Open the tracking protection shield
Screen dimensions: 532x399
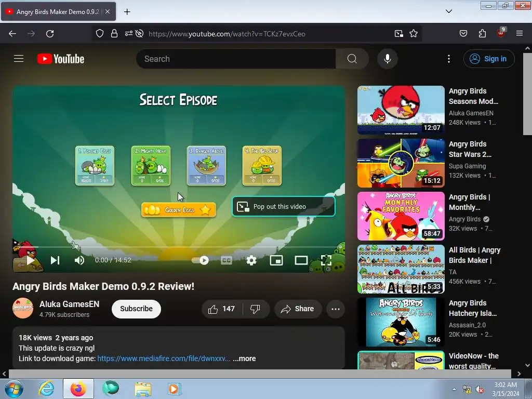click(99, 34)
